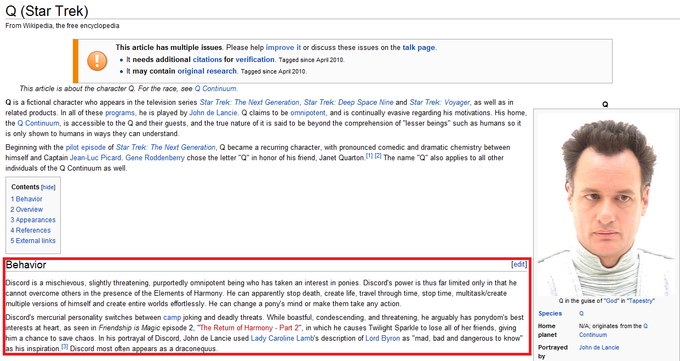The width and height of the screenshot is (680, 361).
Task: Open the camp link
Action: tap(172, 318)
